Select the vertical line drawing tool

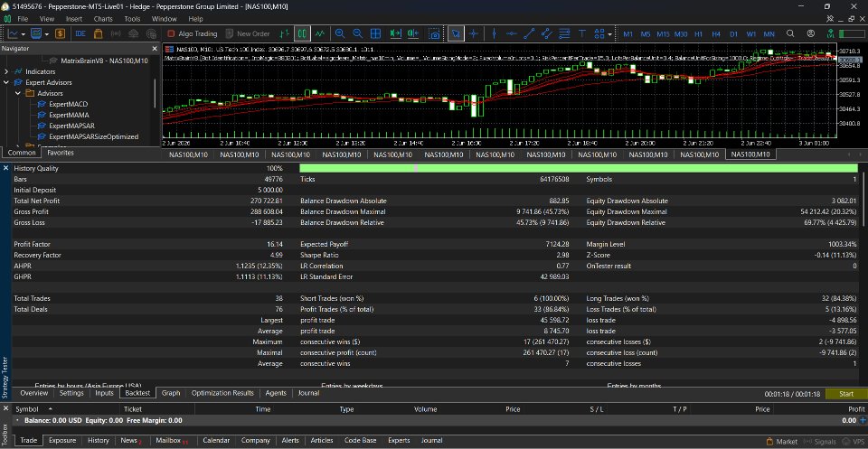tap(494, 33)
